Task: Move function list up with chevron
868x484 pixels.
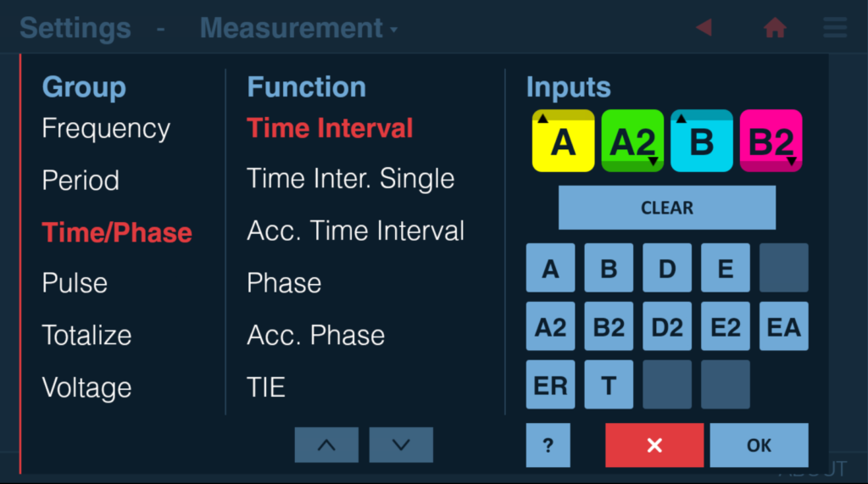Action: tap(326, 445)
